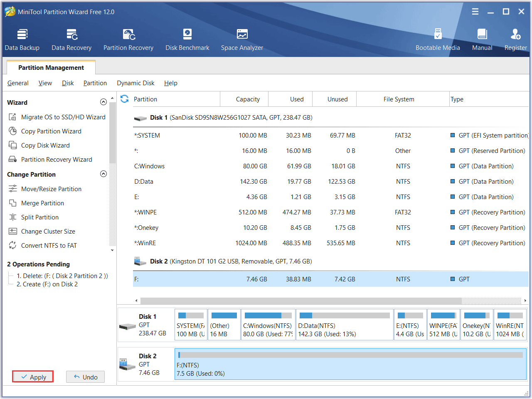
Task: Select pending operation 2. Create (F:)
Action: (x=47, y=284)
